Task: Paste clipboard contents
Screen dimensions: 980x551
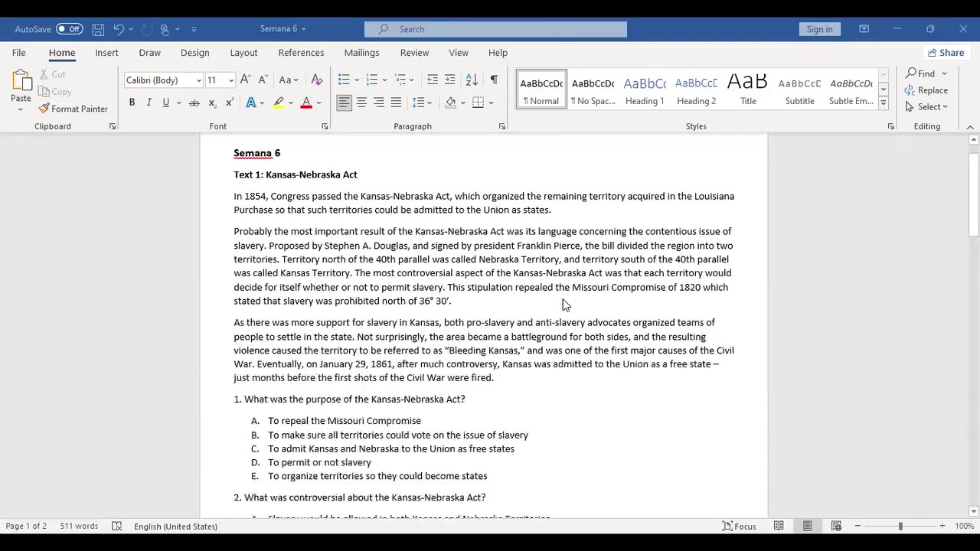Action: [x=21, y=85]
